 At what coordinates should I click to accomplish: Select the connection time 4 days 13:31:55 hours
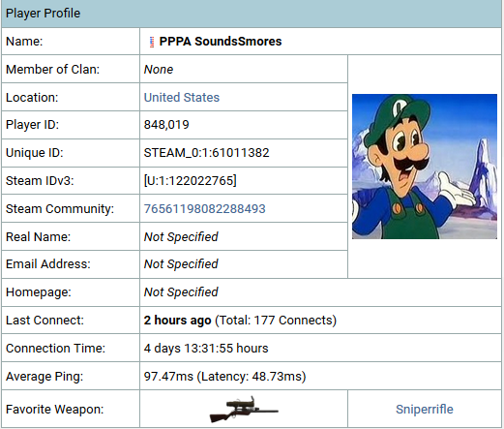[x=206, y=349]
